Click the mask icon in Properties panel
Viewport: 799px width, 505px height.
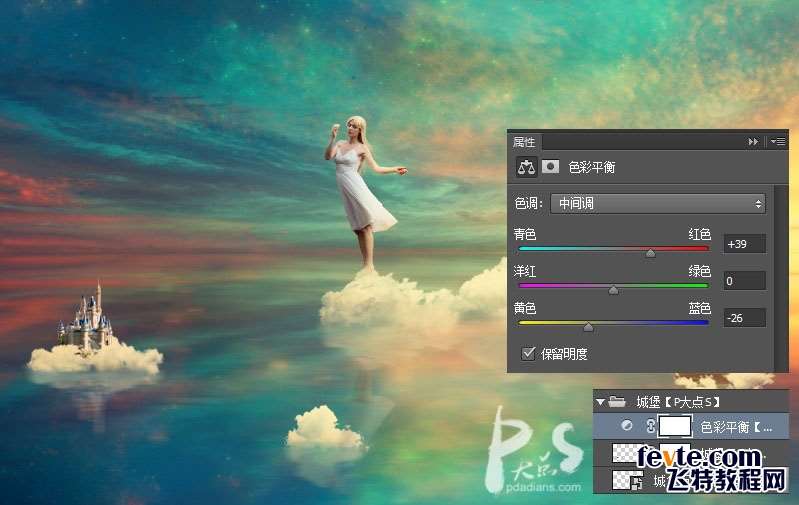[550, 167]
